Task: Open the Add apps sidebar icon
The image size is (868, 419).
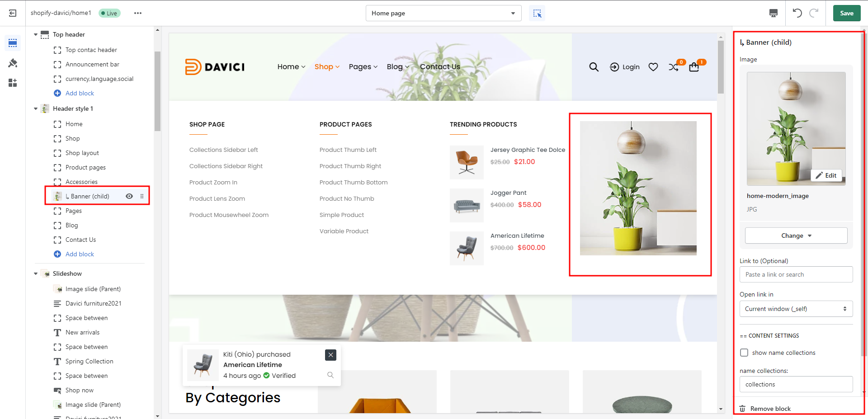Action: [13, 83]
